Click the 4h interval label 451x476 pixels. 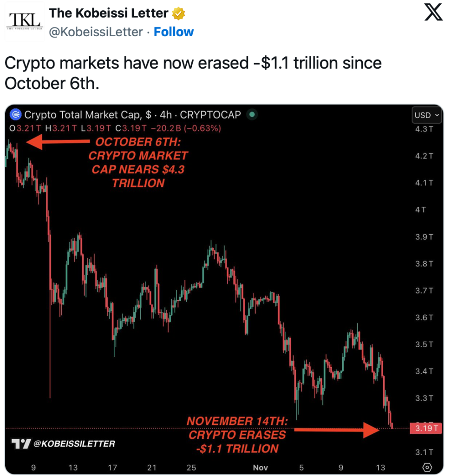point(165,114)
